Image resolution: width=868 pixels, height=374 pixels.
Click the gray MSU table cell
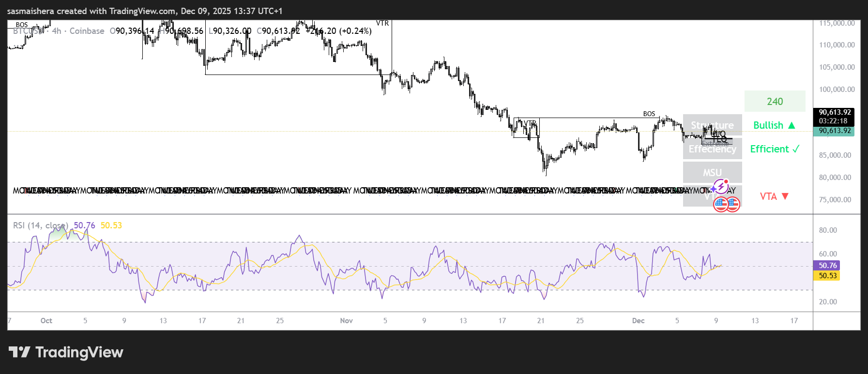click(712, 172)
